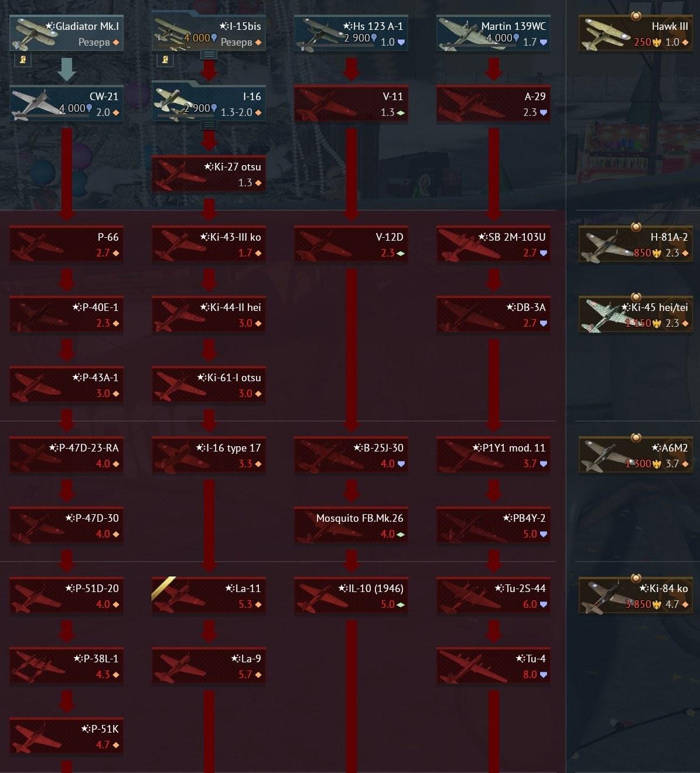Select the Martin 139WC bomber card

[493, 34]
